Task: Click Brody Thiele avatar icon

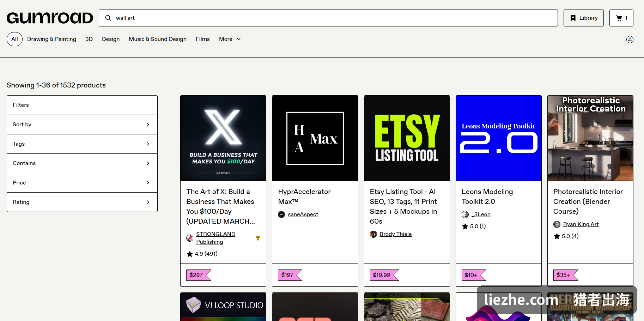Action: (x=373, y=234)
